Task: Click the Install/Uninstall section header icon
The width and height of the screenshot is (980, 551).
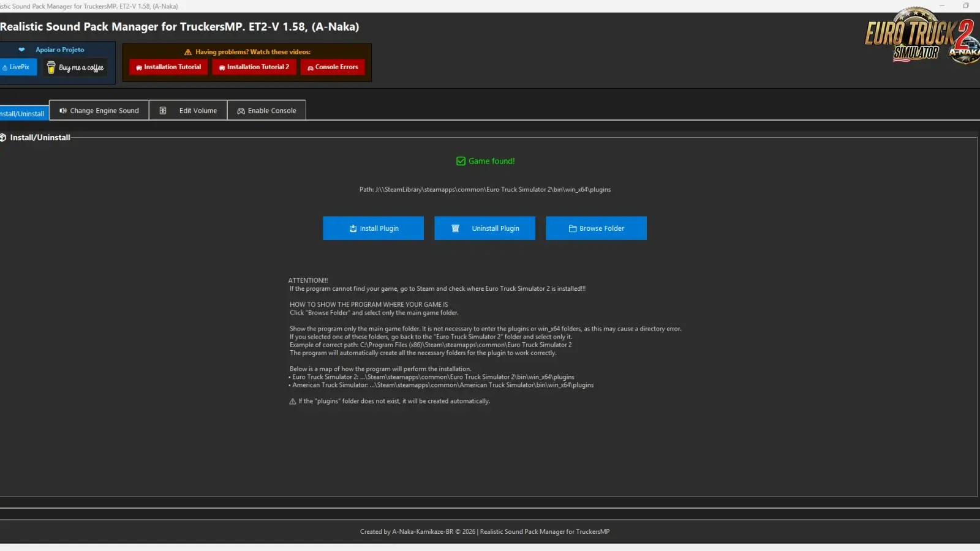Action: [x=3, y=138]
